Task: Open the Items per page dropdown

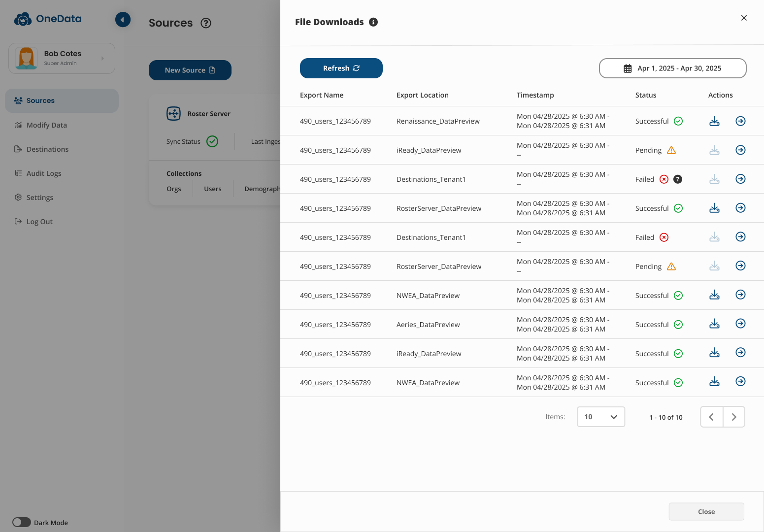Action: point(601,417)
